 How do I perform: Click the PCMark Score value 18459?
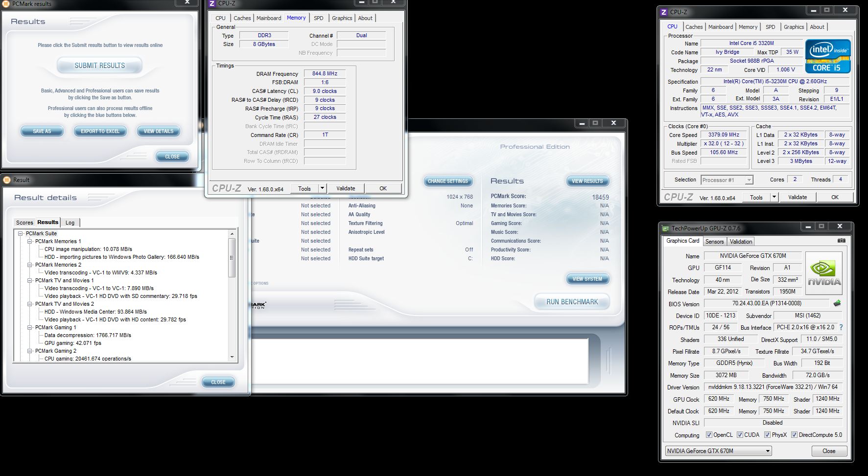pyautogui.click(x=600, y=197)
